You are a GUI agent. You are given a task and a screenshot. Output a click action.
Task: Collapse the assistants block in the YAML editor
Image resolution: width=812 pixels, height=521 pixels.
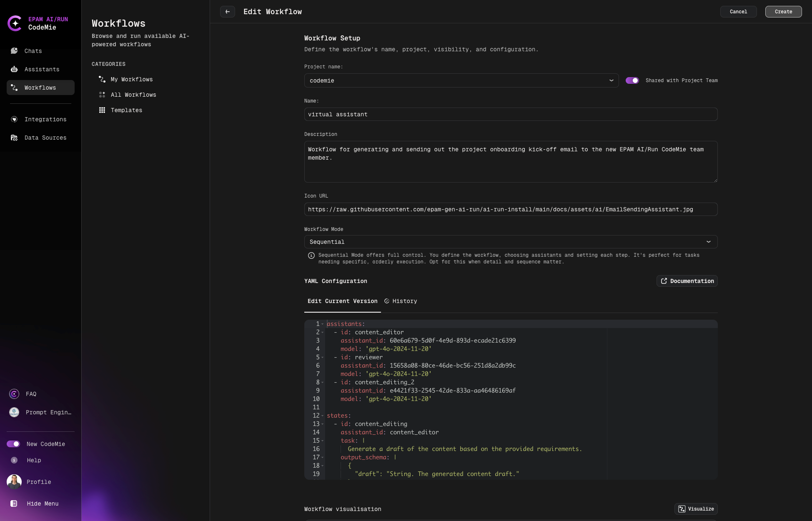[322, 324]
